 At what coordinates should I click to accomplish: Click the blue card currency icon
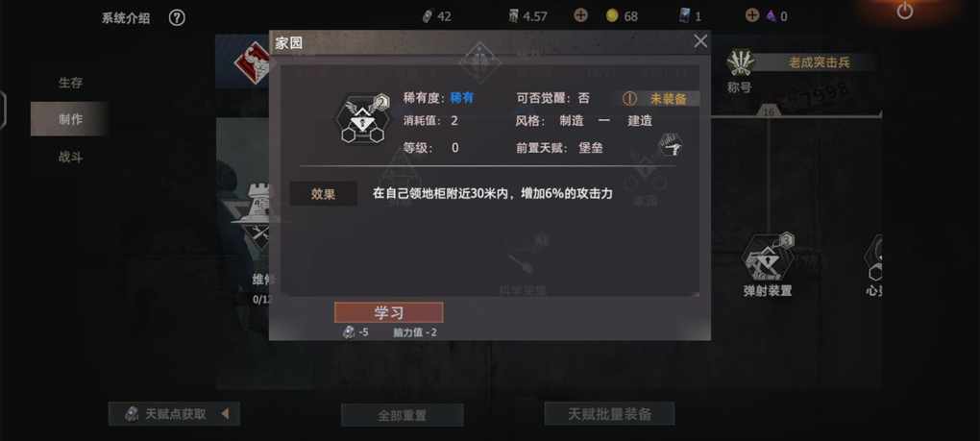[685, 15]
